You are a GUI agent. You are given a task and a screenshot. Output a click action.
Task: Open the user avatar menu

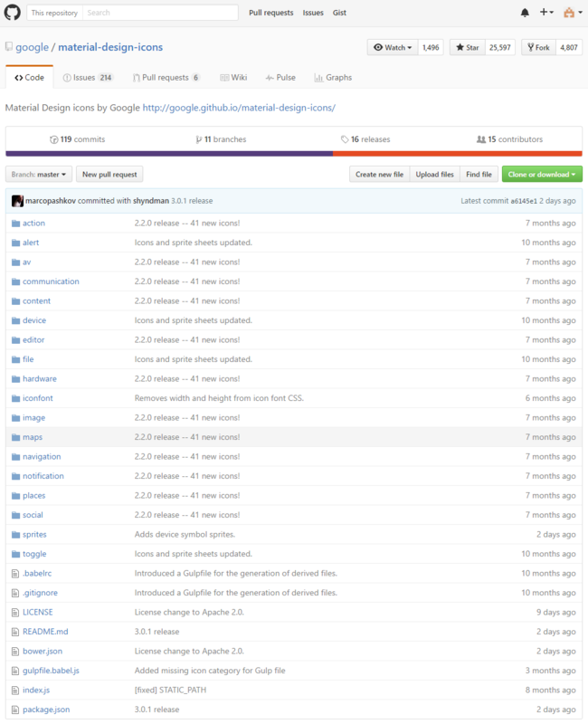[x=573, y=13]
